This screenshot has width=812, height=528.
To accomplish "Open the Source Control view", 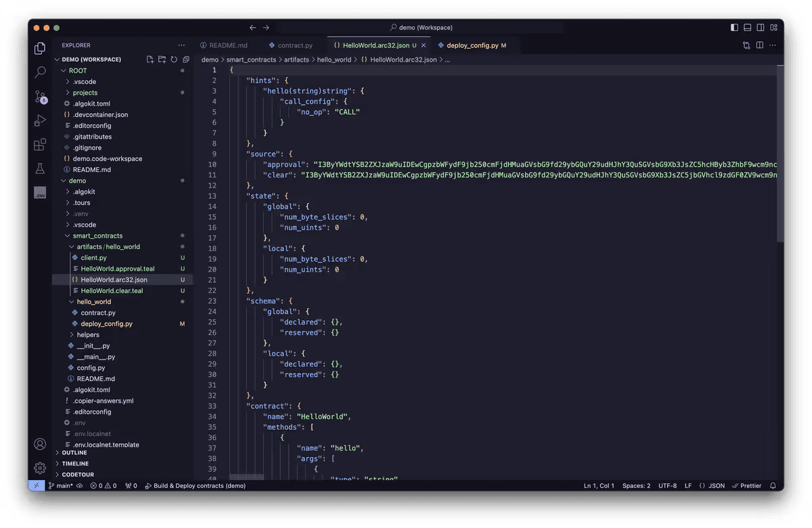I will pyautogui.click(x=39, y=96).
